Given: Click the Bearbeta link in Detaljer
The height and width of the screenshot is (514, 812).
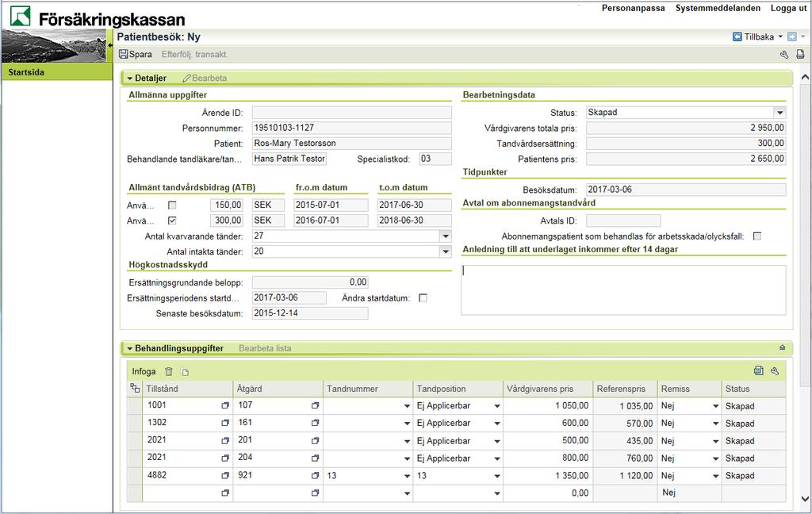Looking at the screenshot, I should pyautogui.click(x=209, y=79).
